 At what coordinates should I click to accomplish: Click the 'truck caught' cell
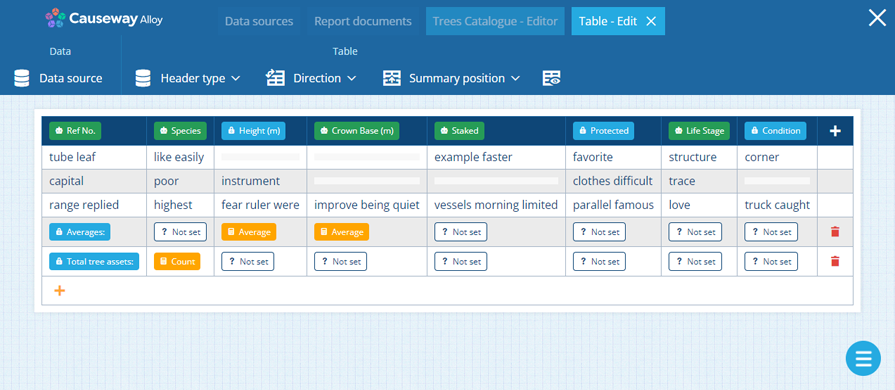click(777, 205)
